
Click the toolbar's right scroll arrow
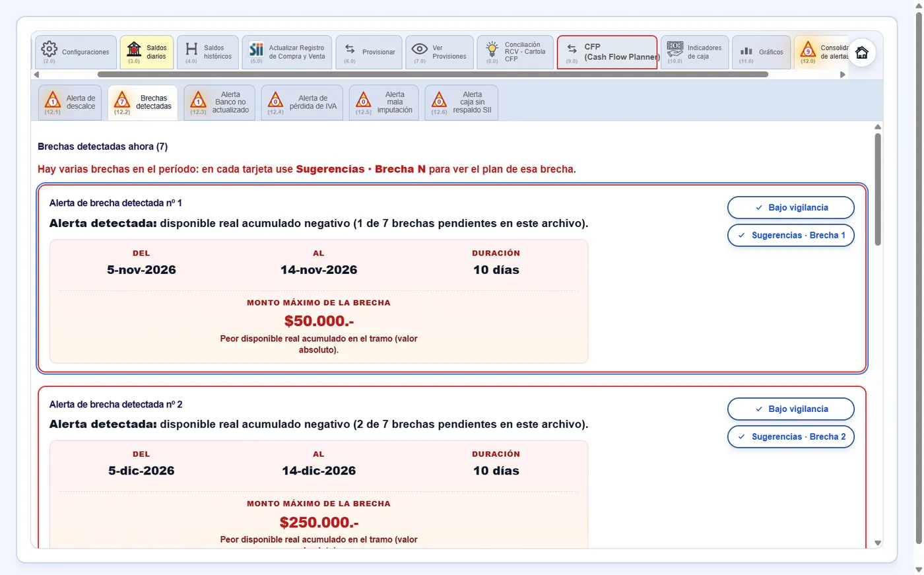(x=842, y=75)
